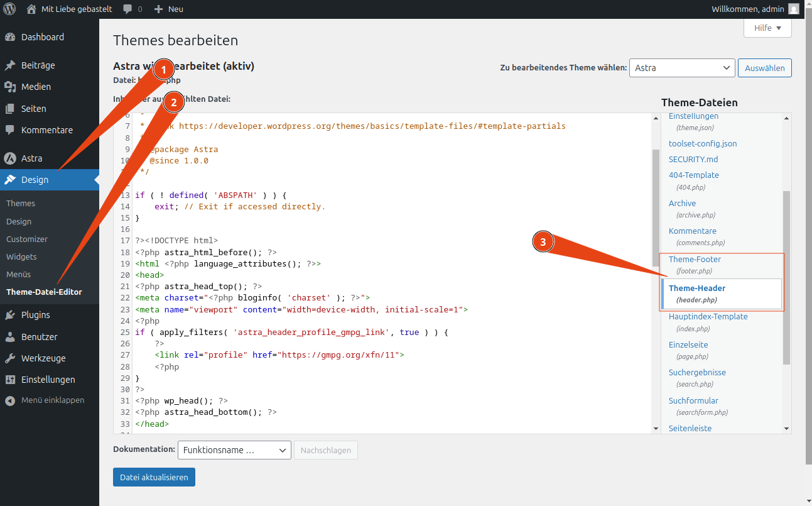Click the Astra logo icon in sidebar
Screen dimensions: 812x506
tap(10, 158)
